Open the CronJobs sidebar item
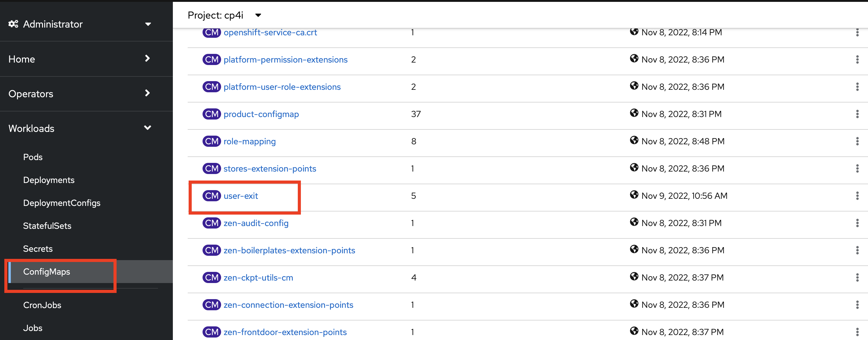This screenshot has height=340, width=868. [42, 305]
